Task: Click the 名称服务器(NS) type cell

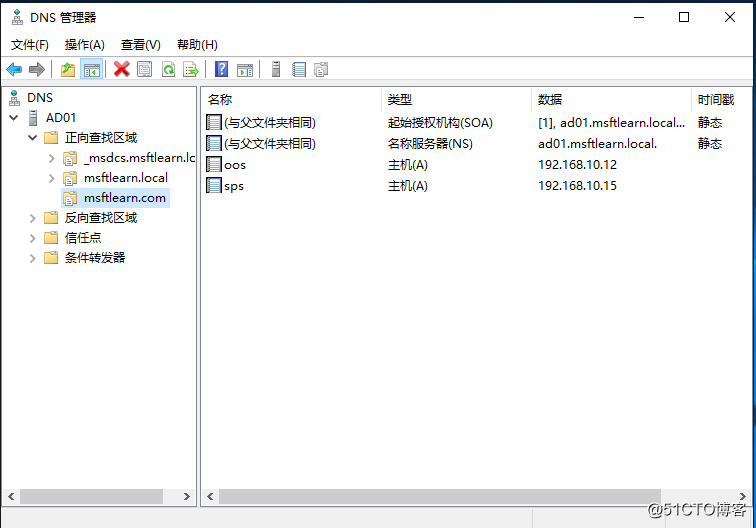Action: point(430,144)
